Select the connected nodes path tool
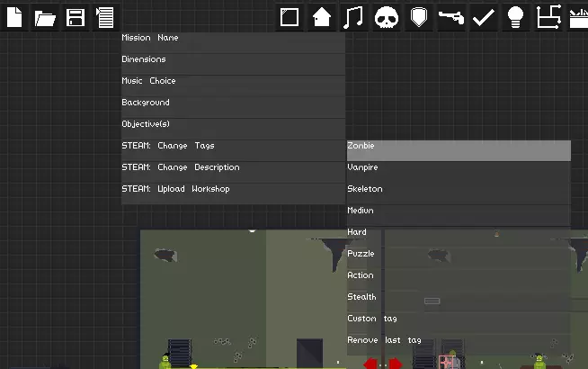The image size is (588, 369). (548, 17)
